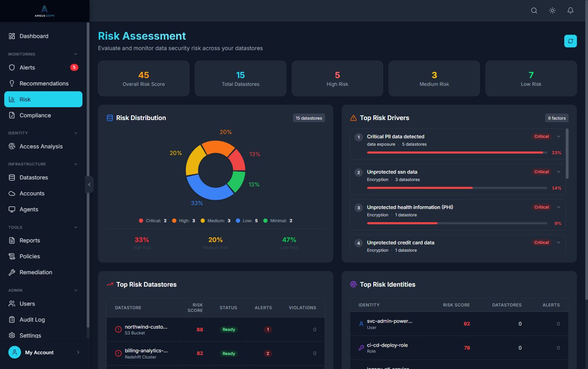588x369 pixels.
Task: Collapse the Infrastructure sidebar section
Action: click(76, 164)
